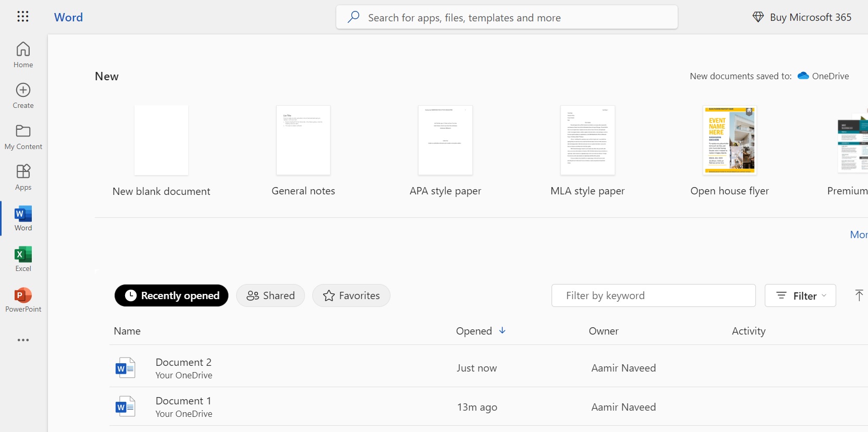The height and width of the screenshot is (432, 868).
Task: Open My Content folder
Action: click(x=23, y=137)
